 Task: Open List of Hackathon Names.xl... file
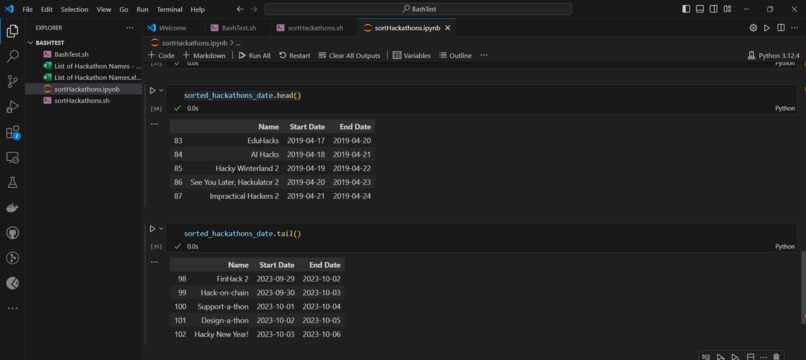[84, 78]
